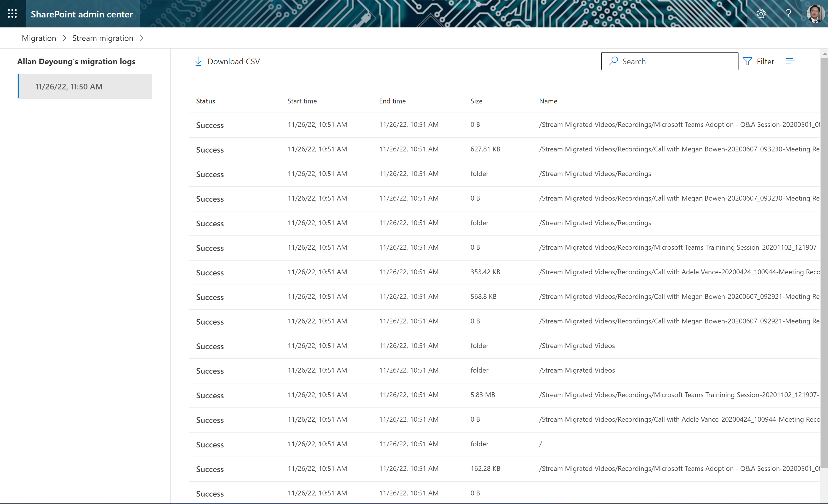The image size is (828, 504).
Task: Expand the breadcrumb chevron after Migration
Action: point(64,38)
